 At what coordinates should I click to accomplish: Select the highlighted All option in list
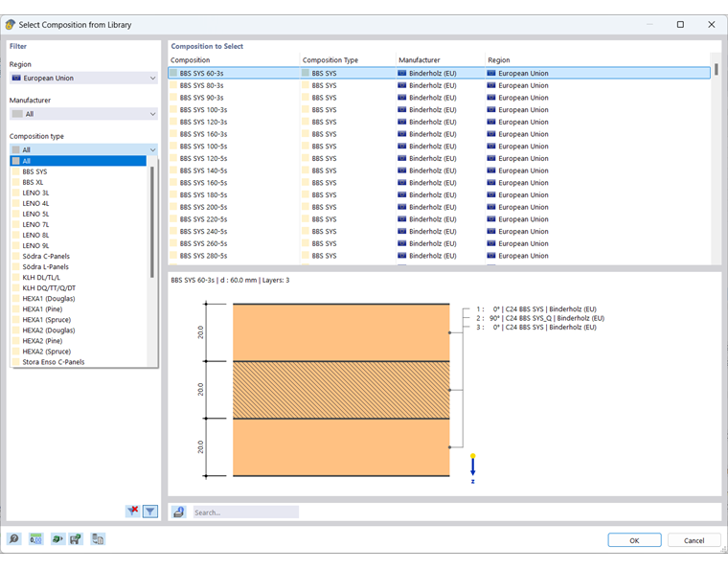click(x=78, y=161)
